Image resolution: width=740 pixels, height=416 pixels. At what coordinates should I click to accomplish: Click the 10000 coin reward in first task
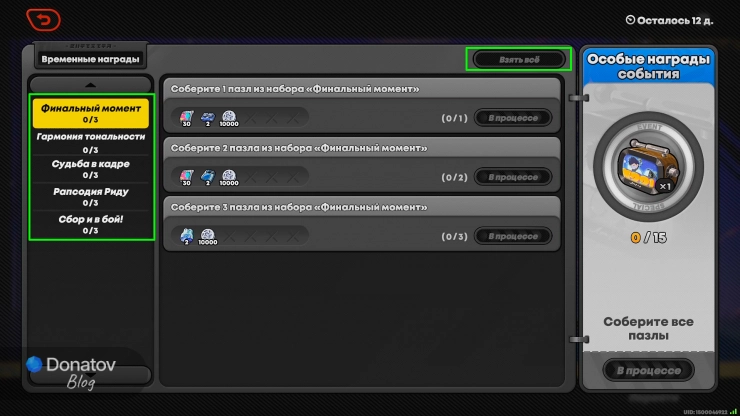pyautogui.click(x=229, y=118)
